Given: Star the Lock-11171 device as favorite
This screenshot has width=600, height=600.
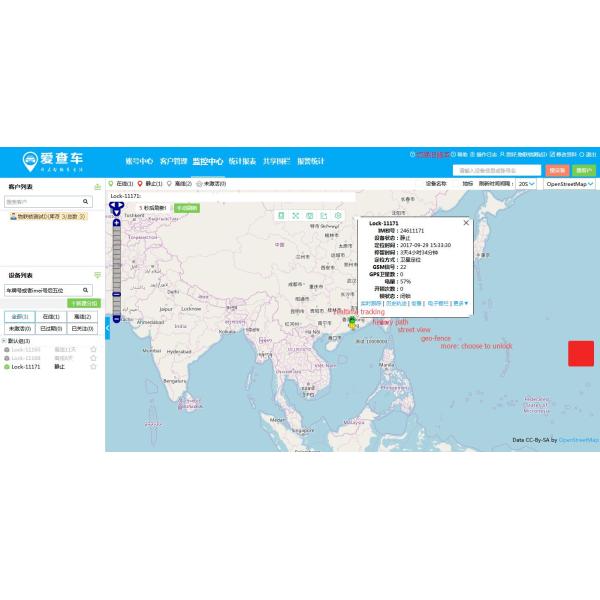Looking at the screenshot, I should (93, 367).
